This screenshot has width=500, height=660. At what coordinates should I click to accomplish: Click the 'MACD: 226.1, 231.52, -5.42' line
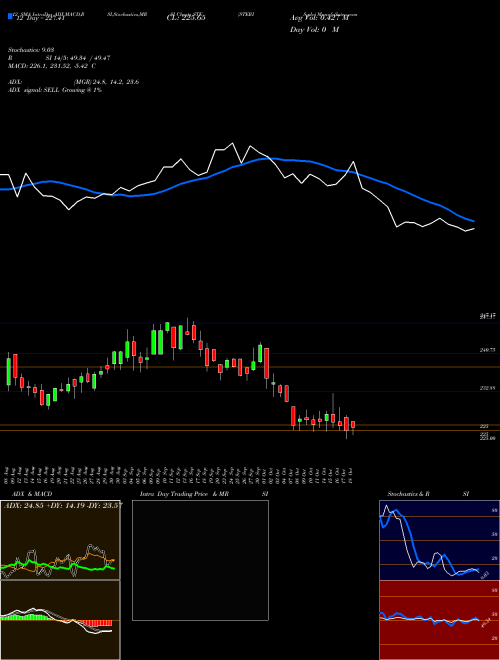point(51,66)
